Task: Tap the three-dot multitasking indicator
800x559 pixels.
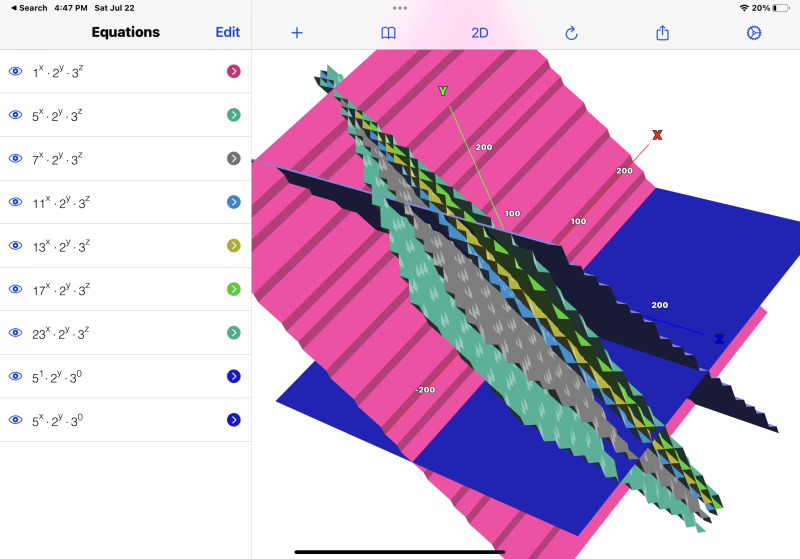Action: (400, 7)
